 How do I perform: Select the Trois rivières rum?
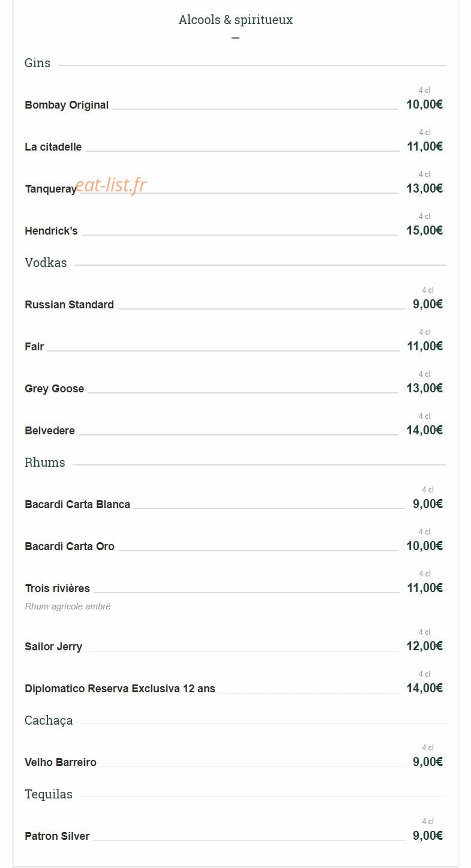(57, 588)
